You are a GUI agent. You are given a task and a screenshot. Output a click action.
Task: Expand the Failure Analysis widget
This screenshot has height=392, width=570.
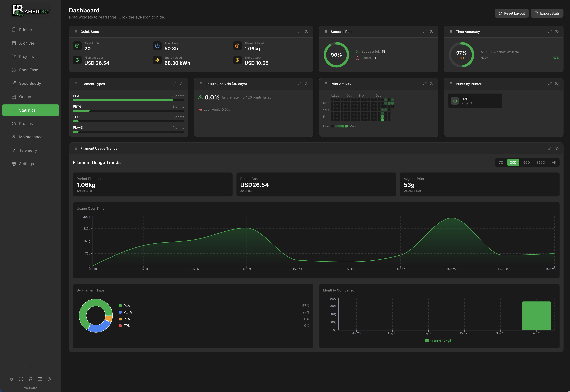click(x=299, y=84)
